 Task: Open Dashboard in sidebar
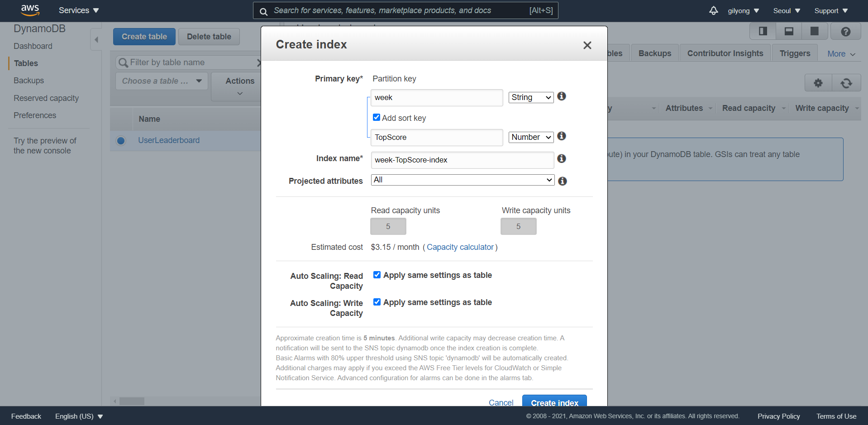click(x=33, y=46)
